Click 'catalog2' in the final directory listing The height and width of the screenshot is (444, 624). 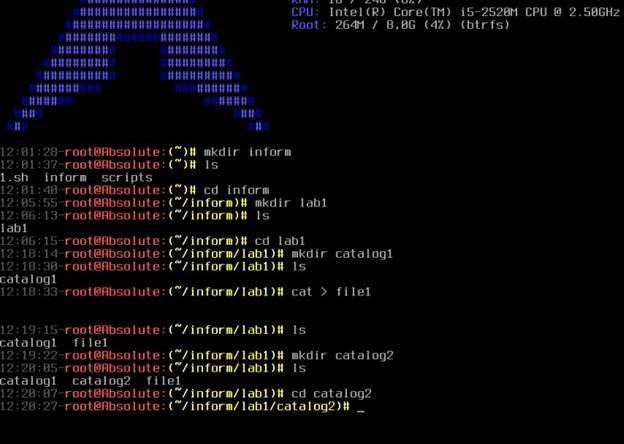[x=101, y=381]
